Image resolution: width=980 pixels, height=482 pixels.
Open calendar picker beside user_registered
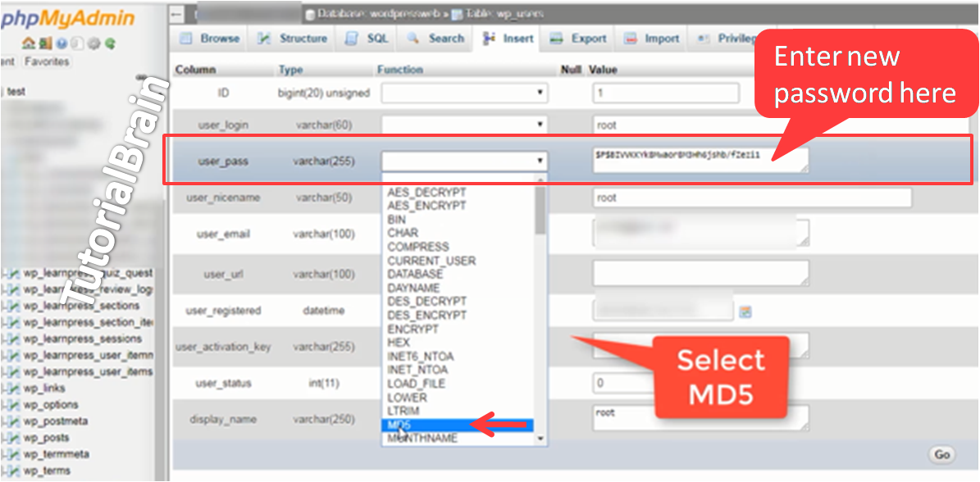coord(745,311)
